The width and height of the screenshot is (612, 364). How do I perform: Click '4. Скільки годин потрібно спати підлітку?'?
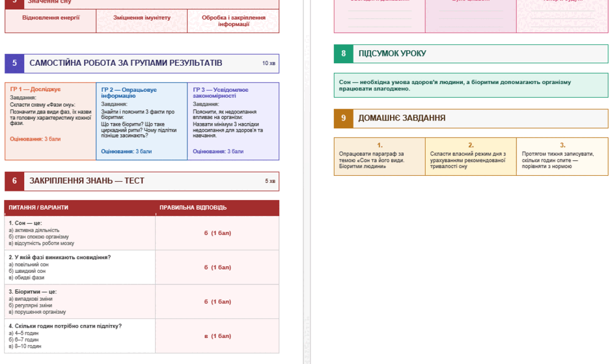coord(65,326)
